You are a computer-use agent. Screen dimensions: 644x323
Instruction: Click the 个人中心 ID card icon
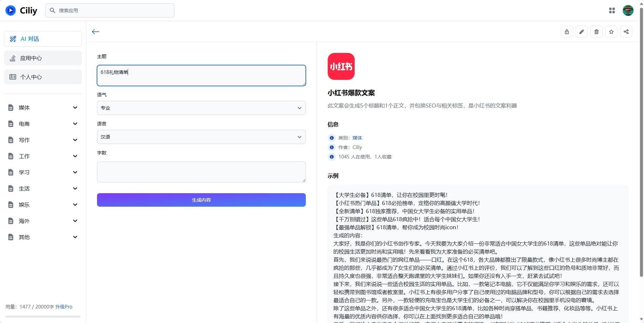13,77
